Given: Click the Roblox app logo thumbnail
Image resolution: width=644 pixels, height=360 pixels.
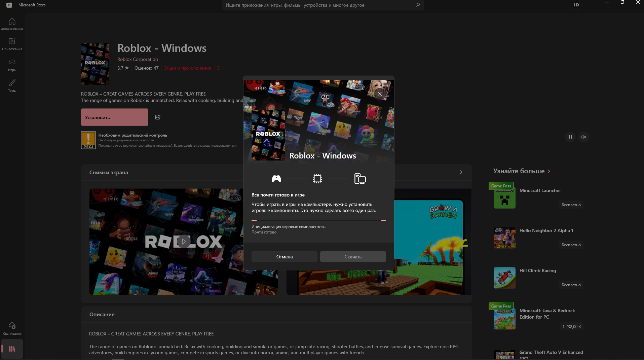Looking at the screenshot, I should point(95,64).
